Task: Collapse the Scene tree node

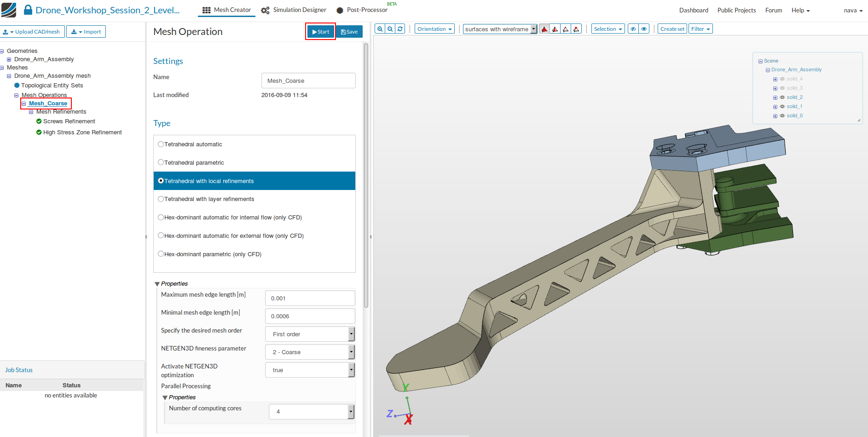Action: point(760,61)
